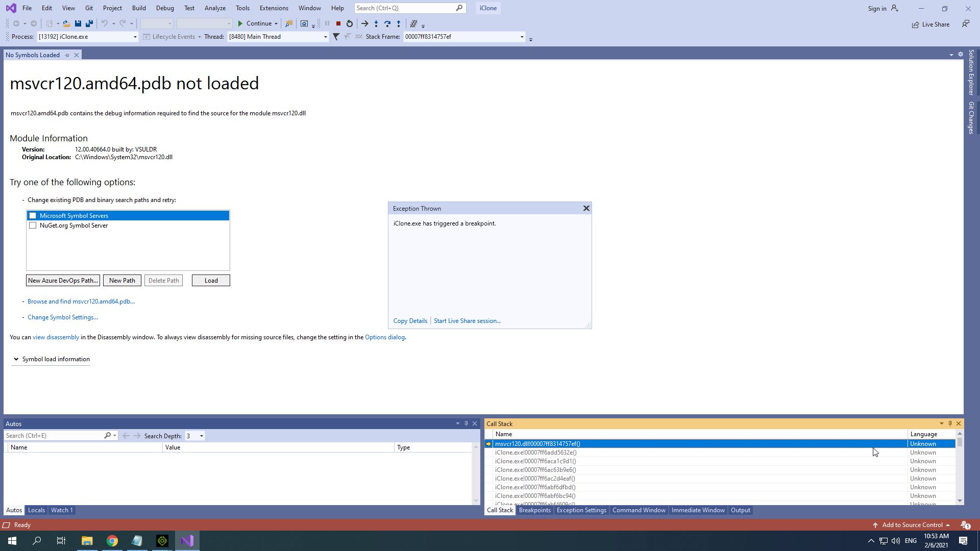Screen dimensions: 980x551
Task: Expand Symbol load information section
Action: pos(51,359)
